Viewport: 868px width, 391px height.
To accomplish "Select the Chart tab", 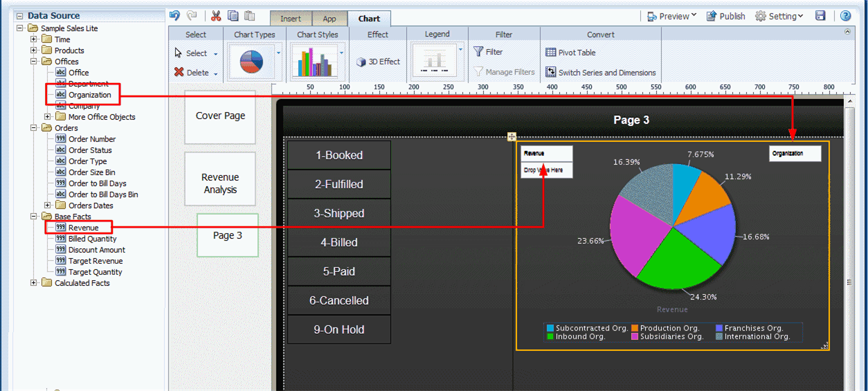I will (x=369, y=19).
